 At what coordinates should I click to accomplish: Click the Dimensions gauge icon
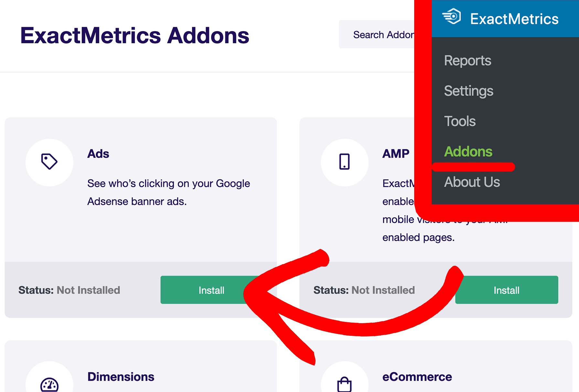49,385
